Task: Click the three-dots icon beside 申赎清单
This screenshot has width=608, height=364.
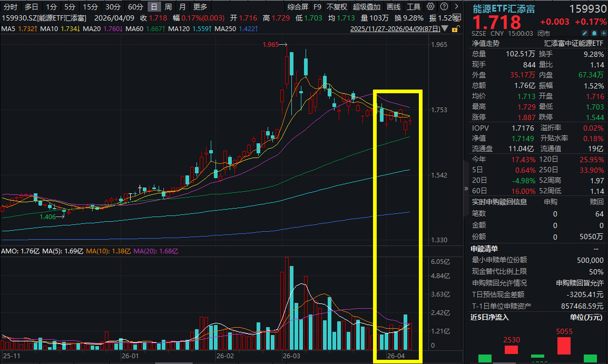Action: click(x=596, y=249)
